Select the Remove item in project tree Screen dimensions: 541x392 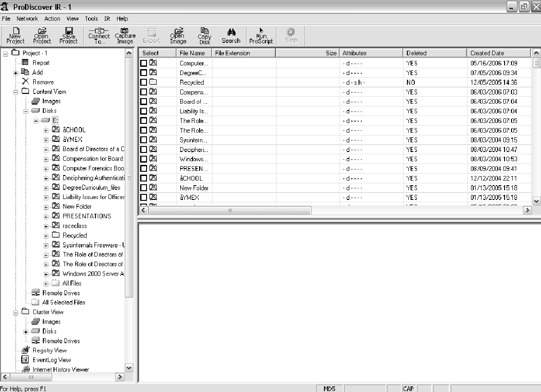coord(43,82)
